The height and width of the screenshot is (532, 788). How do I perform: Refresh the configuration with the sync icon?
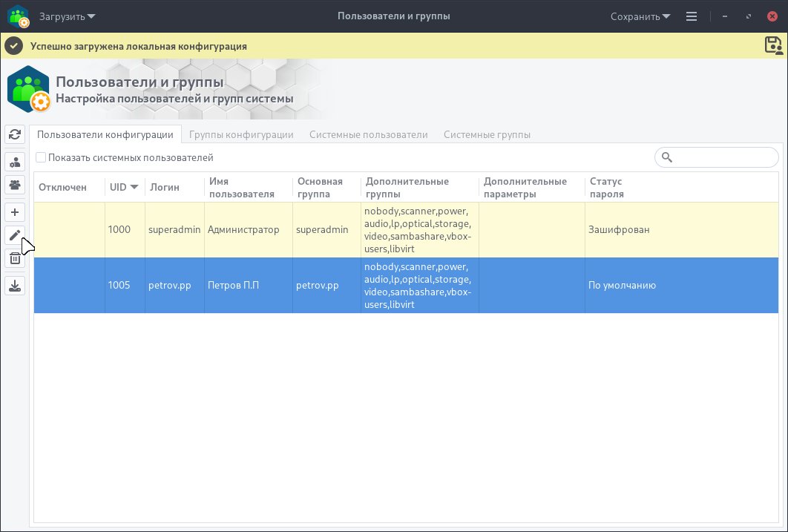15,135
